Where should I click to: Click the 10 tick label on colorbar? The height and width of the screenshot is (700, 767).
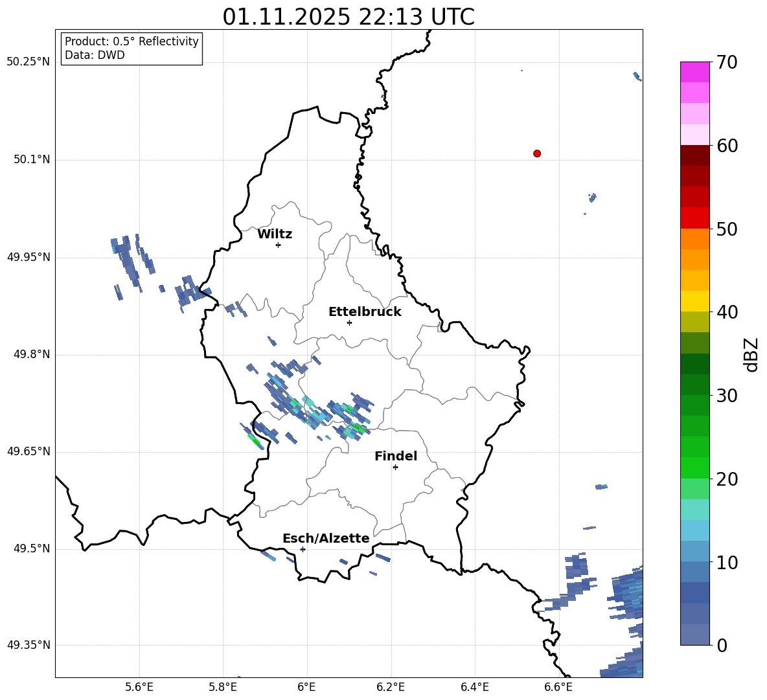click(727, 562)
